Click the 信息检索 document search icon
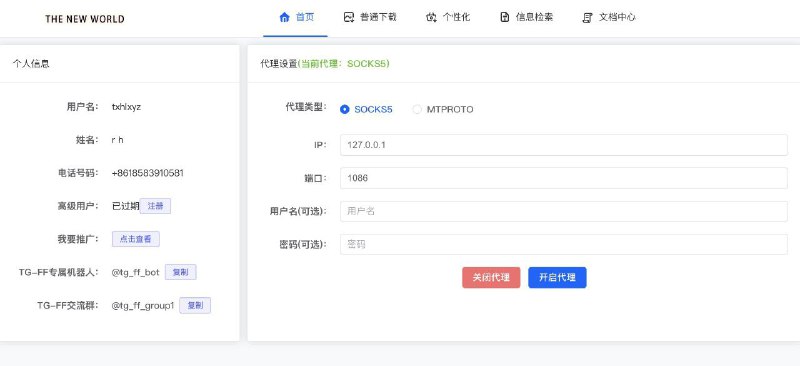 (x=505, y=17)
